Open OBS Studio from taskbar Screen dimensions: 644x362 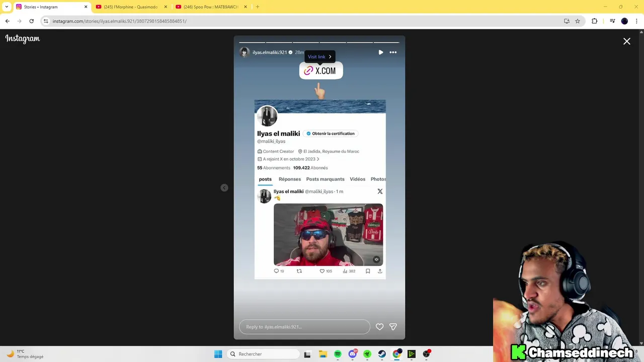[x=427, y=354]
